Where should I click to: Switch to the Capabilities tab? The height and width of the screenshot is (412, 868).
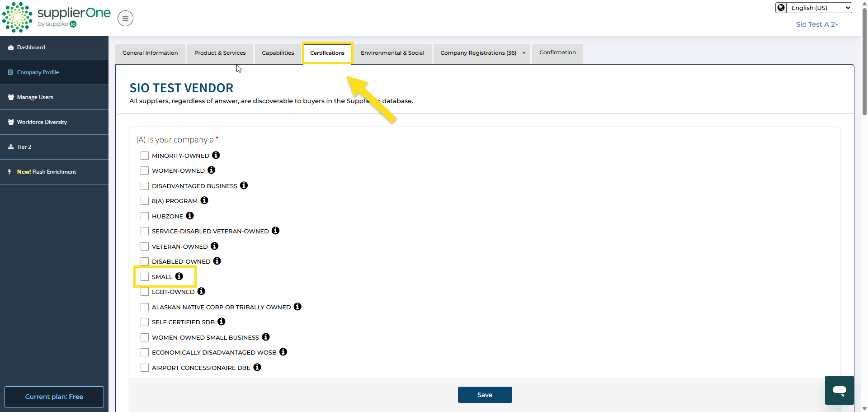(278, 53)
